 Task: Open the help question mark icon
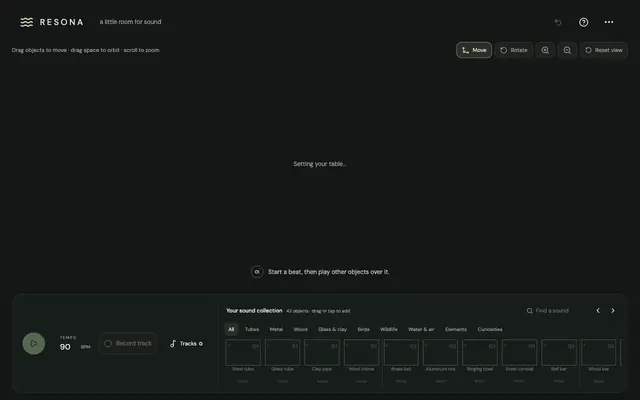point(584,22)
